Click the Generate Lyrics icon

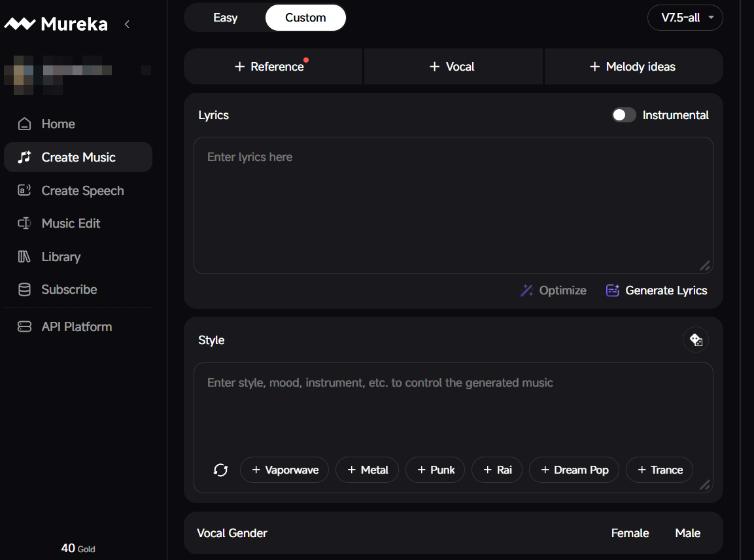[x=612, y=290]
